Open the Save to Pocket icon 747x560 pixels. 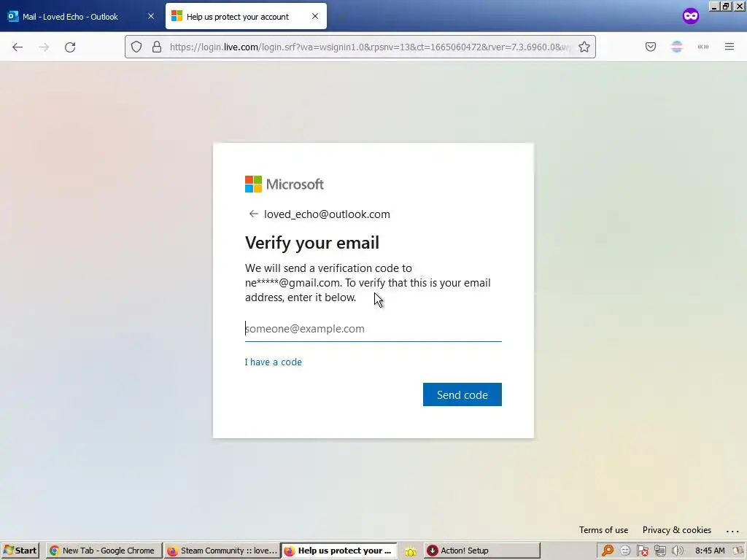tap(650, 47)
